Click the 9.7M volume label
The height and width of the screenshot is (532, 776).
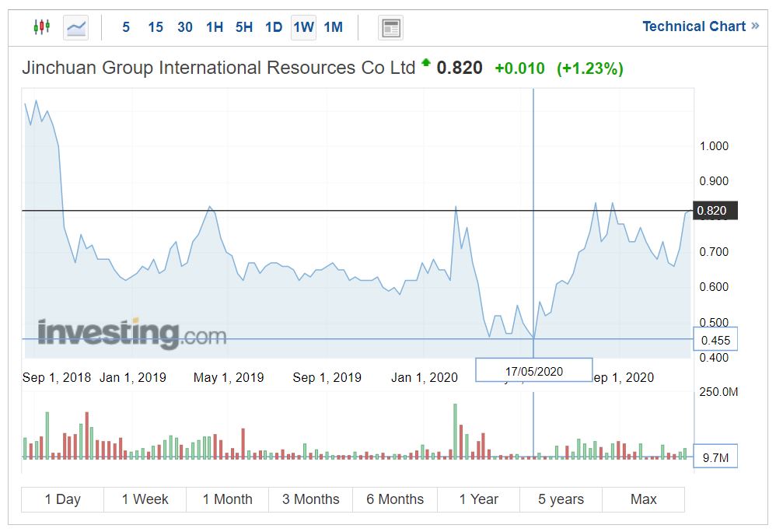(715, 457)
